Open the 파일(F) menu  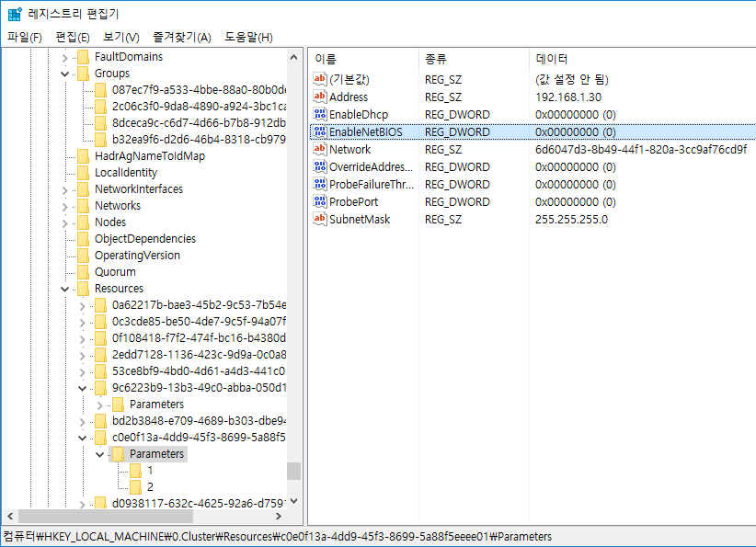(25, 37)
